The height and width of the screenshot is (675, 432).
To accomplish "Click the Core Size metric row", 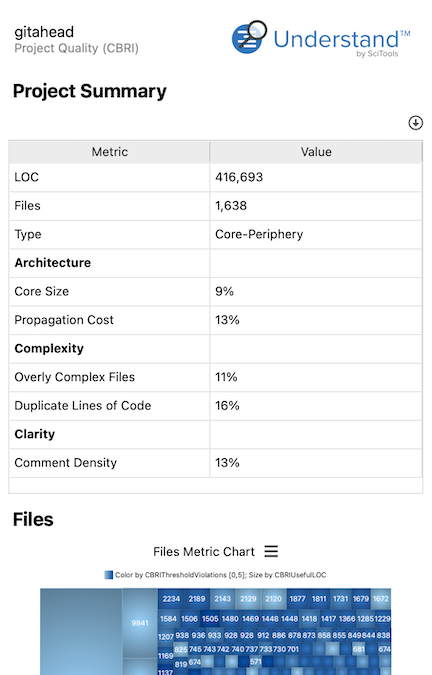I will [215, 291].
